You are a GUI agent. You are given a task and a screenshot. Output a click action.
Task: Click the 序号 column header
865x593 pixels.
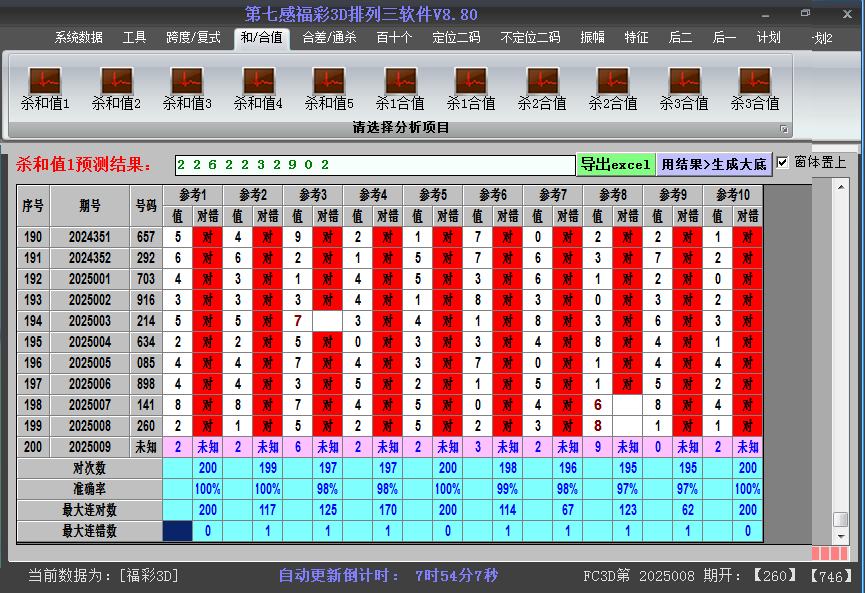pos(33,206)
